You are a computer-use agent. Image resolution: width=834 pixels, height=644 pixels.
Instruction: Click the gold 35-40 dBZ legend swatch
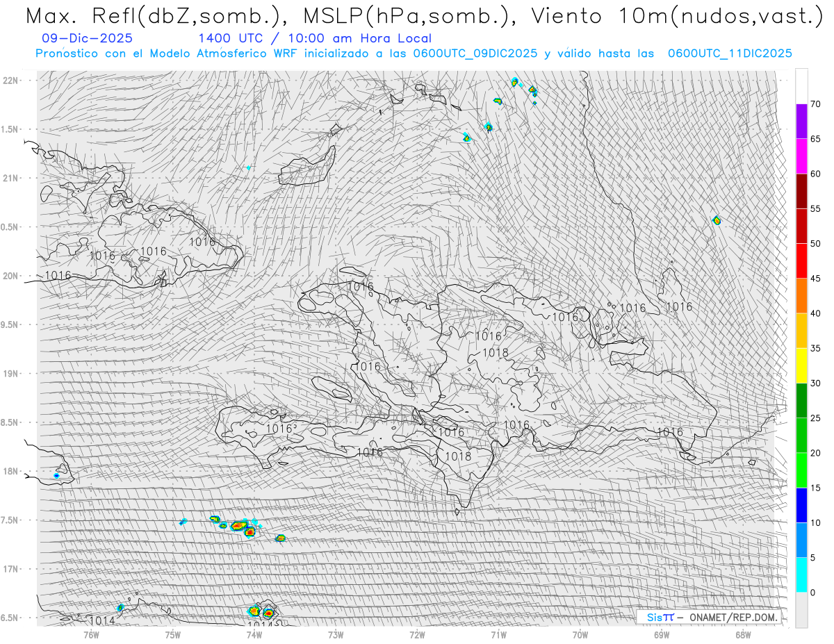pyautogui.click(x=801, y=331)
